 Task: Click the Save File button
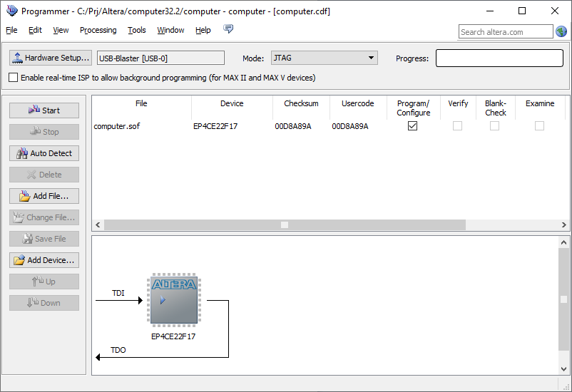44,239
